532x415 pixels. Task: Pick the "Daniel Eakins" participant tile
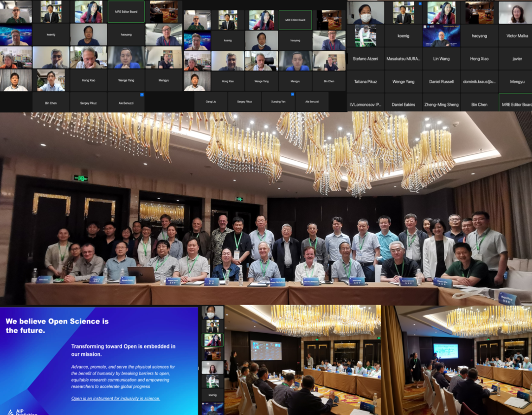click(403, 104)
